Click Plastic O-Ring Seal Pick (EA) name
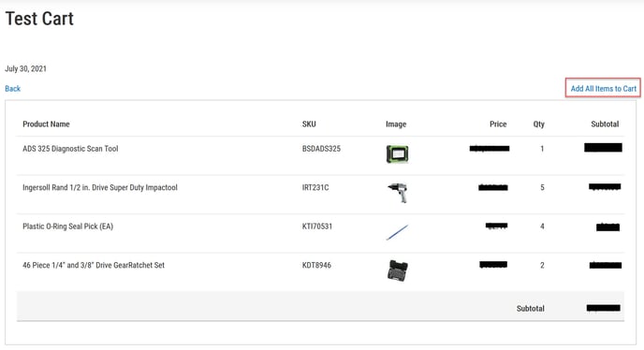Viewport: 644px width, 350px height. coord(67,226)
